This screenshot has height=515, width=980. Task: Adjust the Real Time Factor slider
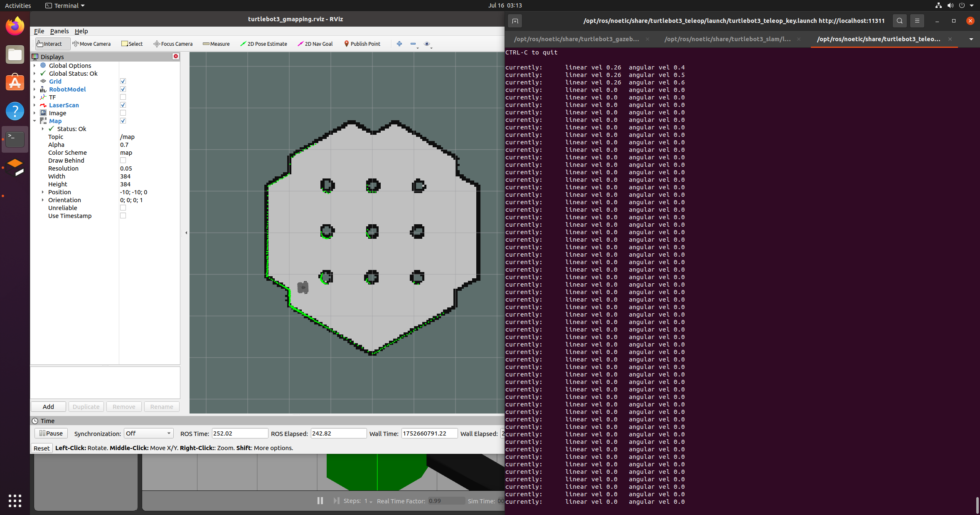[x=446, y=501]
